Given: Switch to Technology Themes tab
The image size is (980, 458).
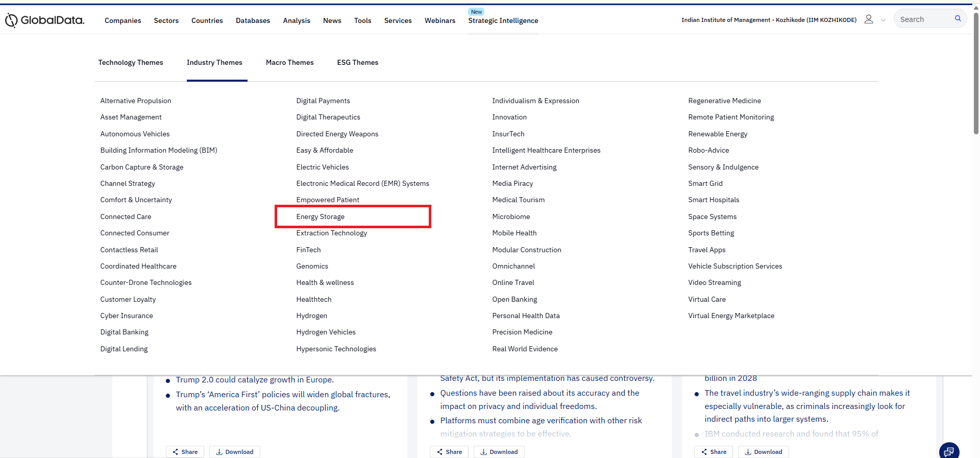Looking at the screenshot, I should [x=131, y=62].
